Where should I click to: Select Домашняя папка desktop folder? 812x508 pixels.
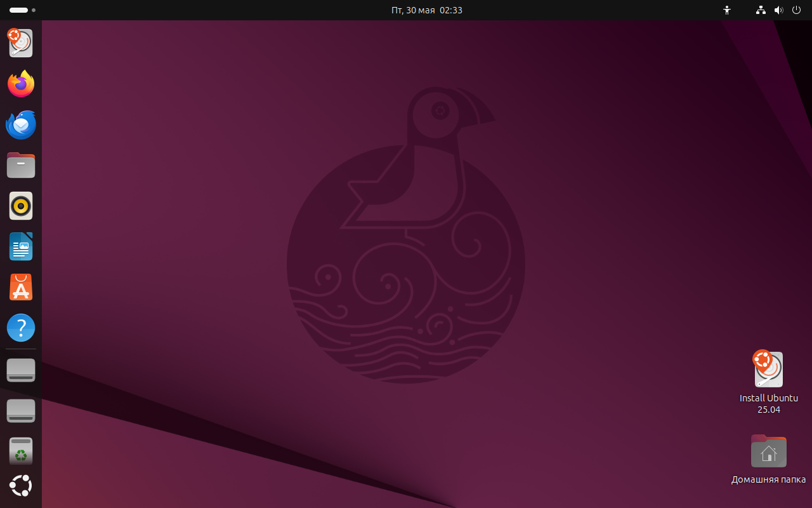769,458
